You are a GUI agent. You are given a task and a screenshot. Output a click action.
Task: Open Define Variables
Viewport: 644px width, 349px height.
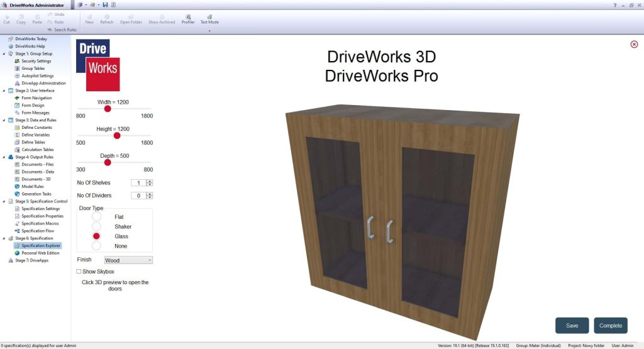[32, 135]
